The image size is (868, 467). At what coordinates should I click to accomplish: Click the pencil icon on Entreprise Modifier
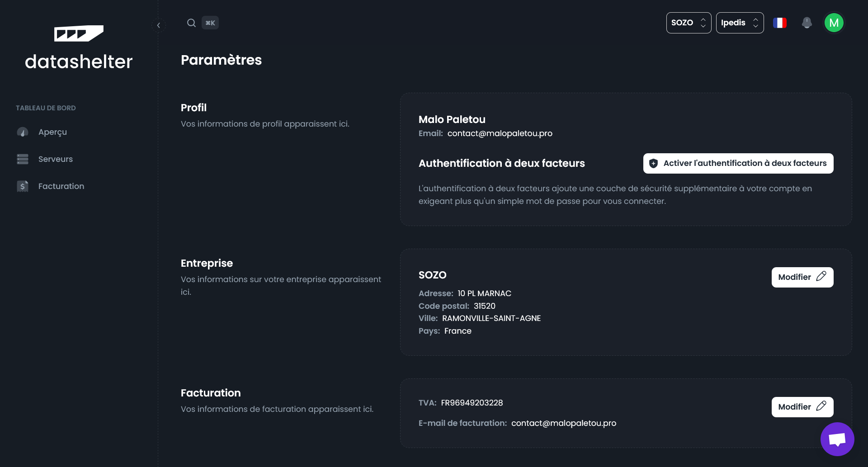point(821,277)
